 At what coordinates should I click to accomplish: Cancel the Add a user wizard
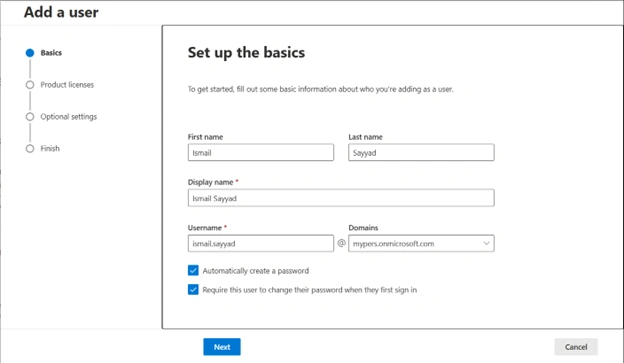[576, 347]
